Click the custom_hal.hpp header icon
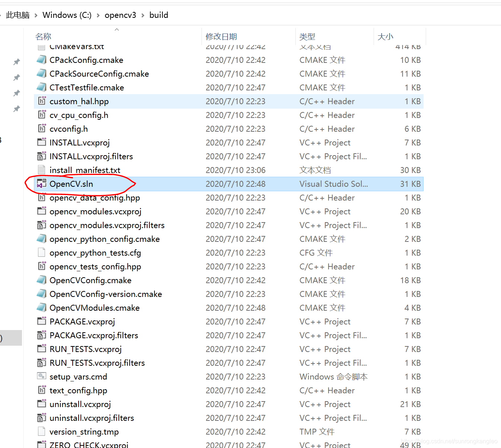Viewport: 501px width, 448px height. point(42,101)
